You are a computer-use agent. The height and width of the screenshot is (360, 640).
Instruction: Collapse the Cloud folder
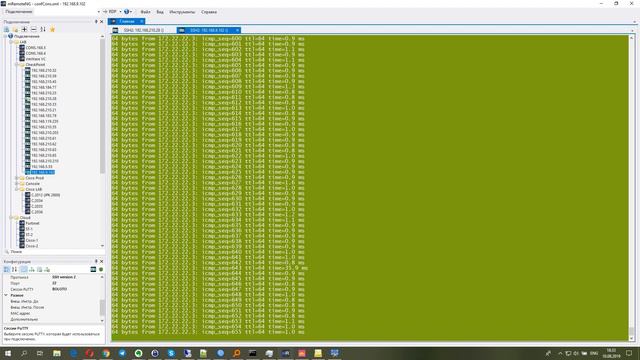pos(11,218)
